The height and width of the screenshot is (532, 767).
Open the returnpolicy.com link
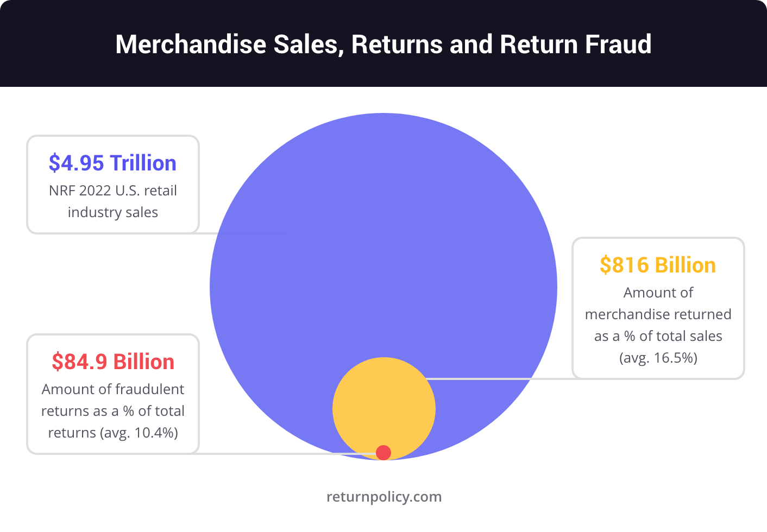point(384,497)
